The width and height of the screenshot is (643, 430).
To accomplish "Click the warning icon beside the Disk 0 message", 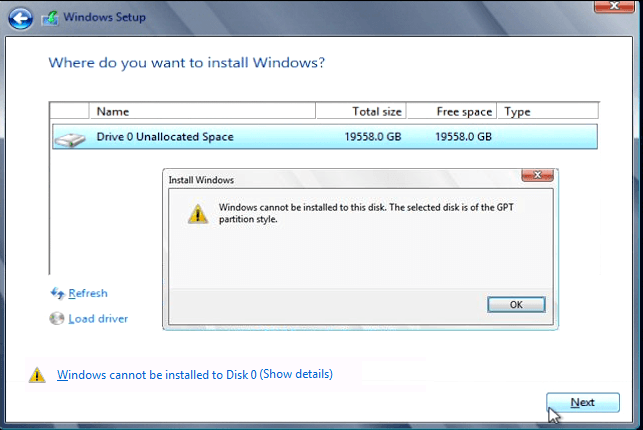I will 37,375.
